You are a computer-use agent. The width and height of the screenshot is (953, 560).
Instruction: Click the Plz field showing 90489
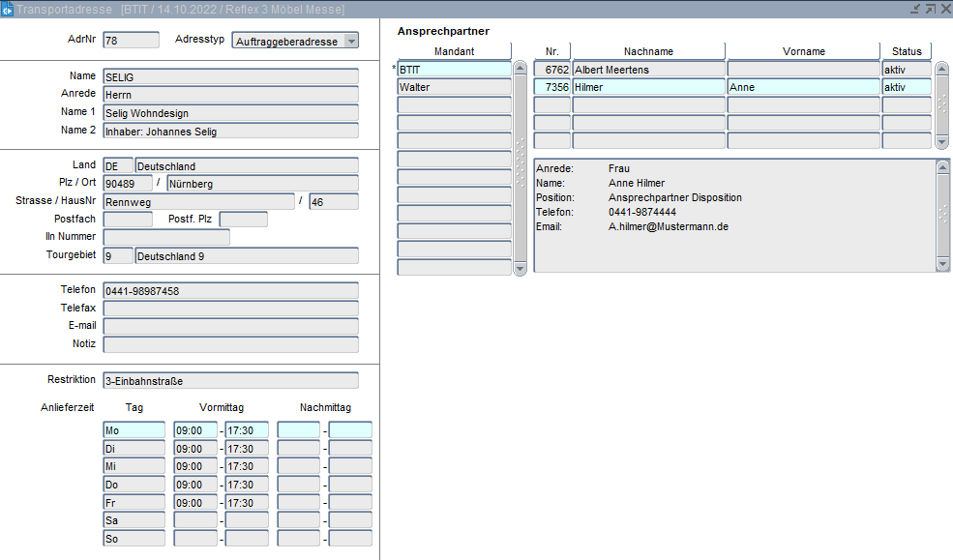pyautogui.click(x=127, y=184)
